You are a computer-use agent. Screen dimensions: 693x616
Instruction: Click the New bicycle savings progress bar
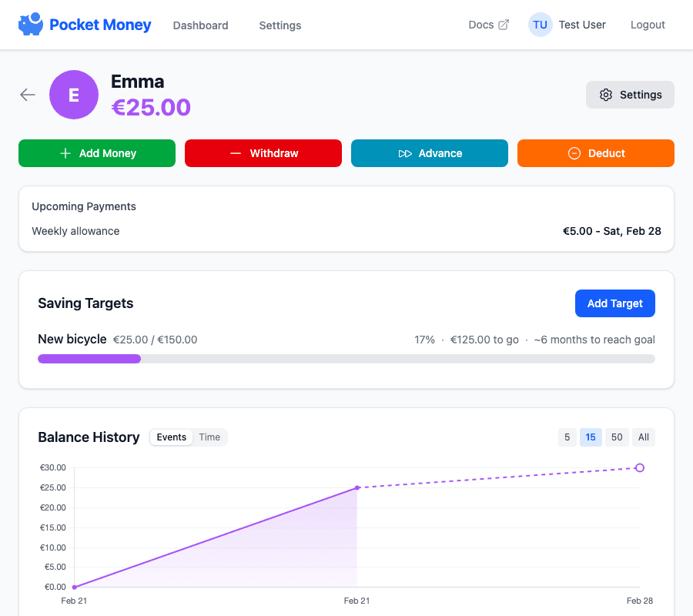pyautogui.click(x=346, y=359)
